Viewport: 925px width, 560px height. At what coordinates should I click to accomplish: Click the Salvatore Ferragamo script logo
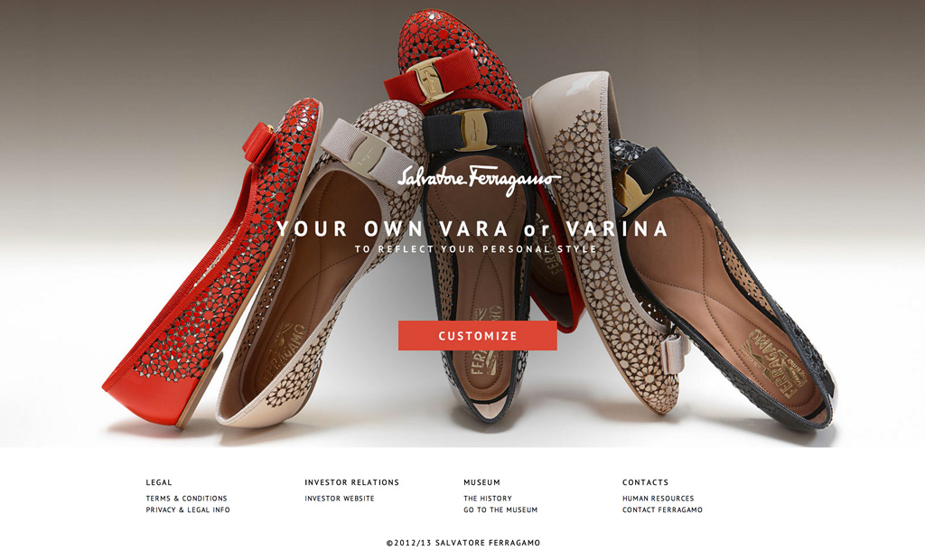(477, 179)
